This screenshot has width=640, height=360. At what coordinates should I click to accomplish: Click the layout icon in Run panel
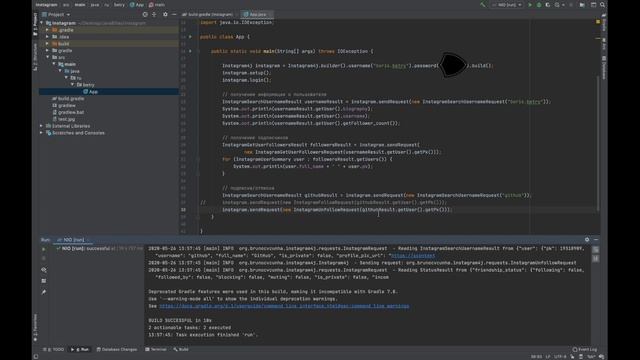(x=44, y=281)
